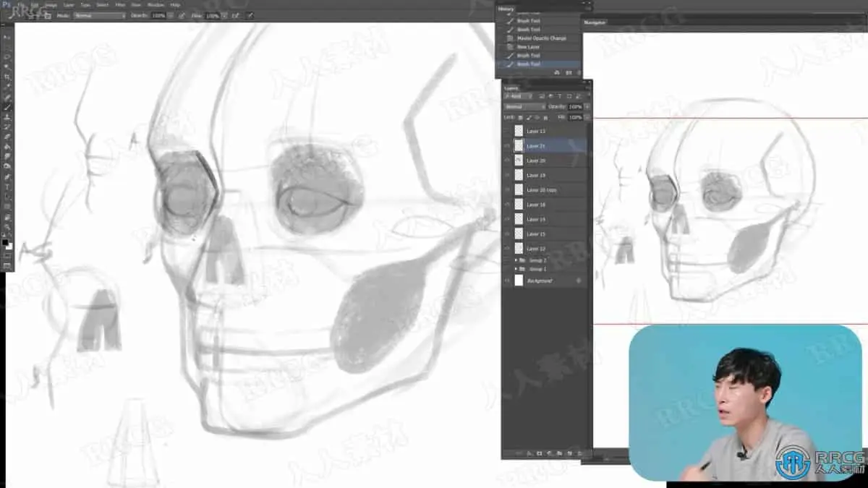868x488 pixels.
Task: Click Background layer thumbnail
Action: click(519, 280)
